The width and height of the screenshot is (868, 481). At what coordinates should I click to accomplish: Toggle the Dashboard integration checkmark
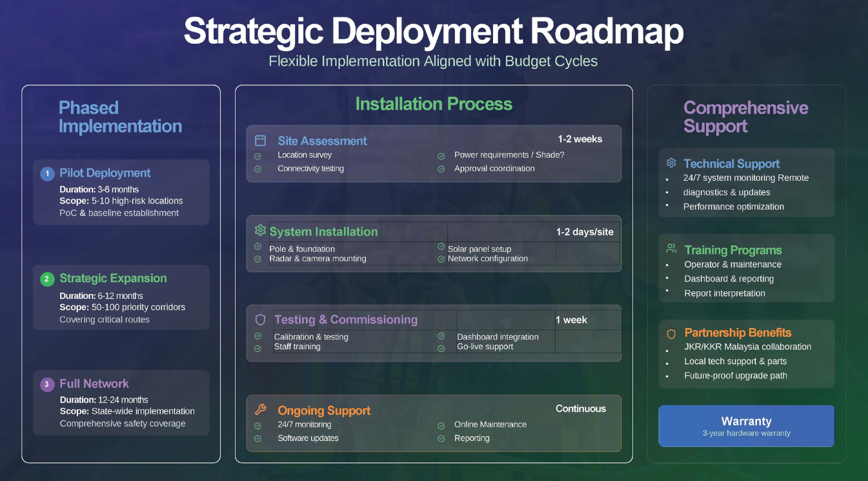click(441, 336)
